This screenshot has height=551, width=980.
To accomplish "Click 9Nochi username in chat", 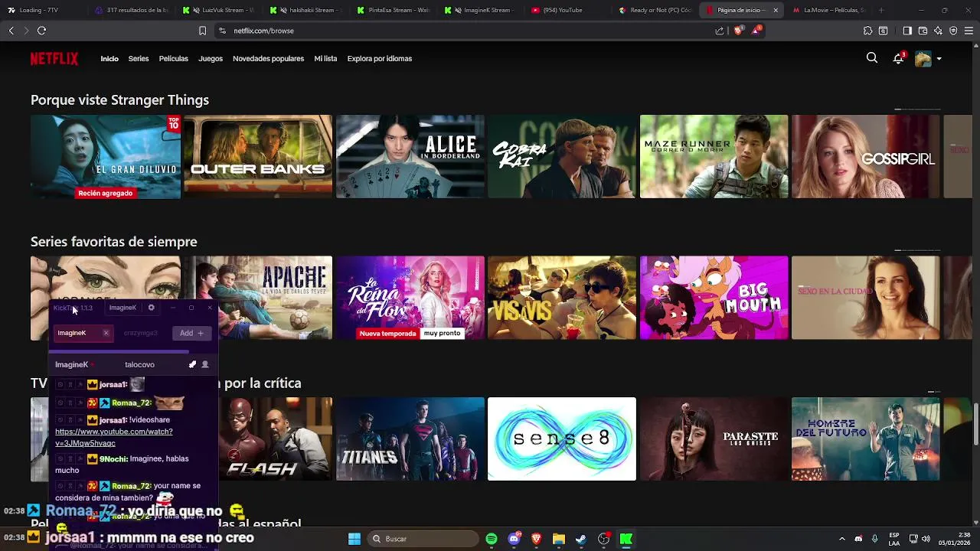I will 113,458.
